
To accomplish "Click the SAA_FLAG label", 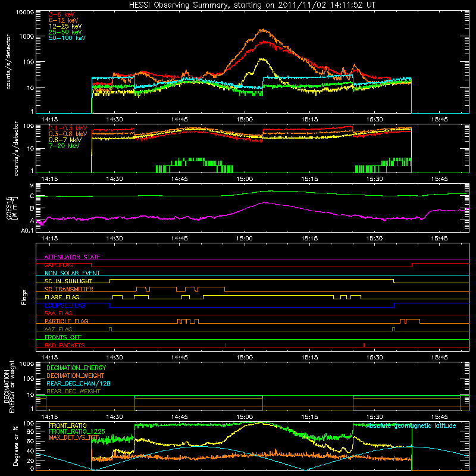I will [58, 313].
